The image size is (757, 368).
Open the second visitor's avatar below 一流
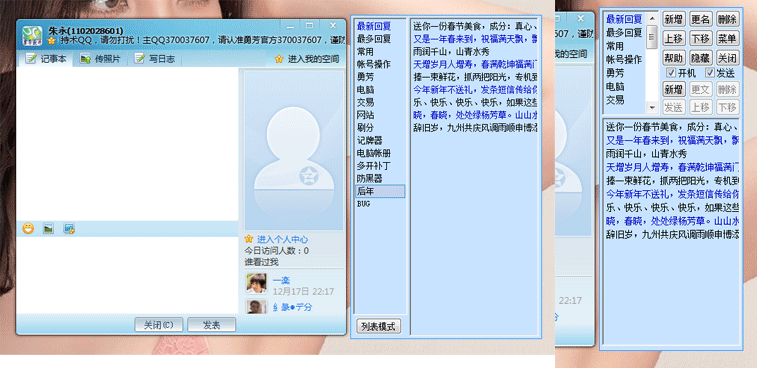tap(256, 307)
